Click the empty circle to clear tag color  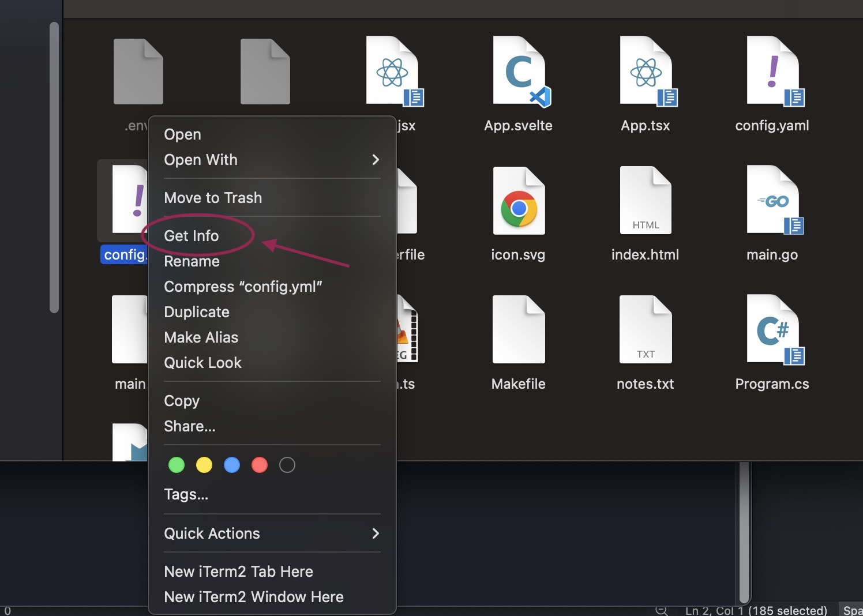click(x=287, y=465)
